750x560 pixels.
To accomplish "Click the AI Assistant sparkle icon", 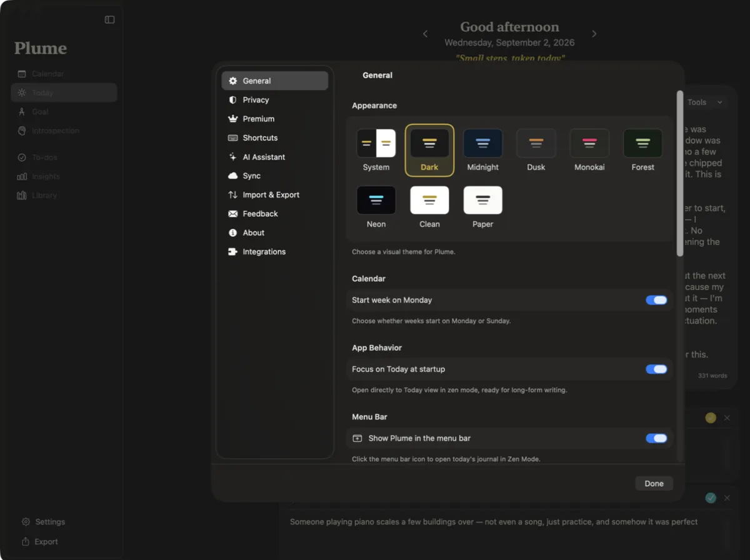I will [232, 157].
